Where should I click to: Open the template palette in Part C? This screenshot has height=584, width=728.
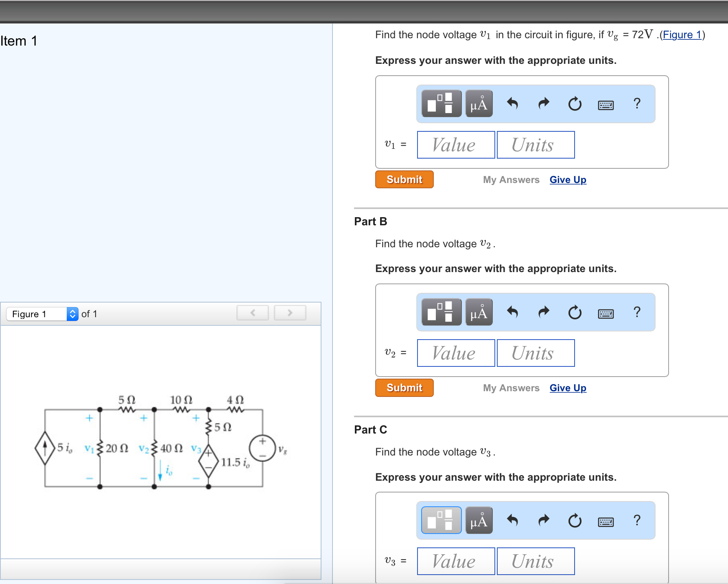click(x=441, y=520)
